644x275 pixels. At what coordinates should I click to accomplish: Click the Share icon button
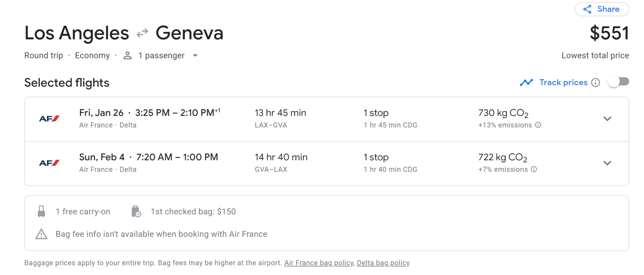click(587, 9)
